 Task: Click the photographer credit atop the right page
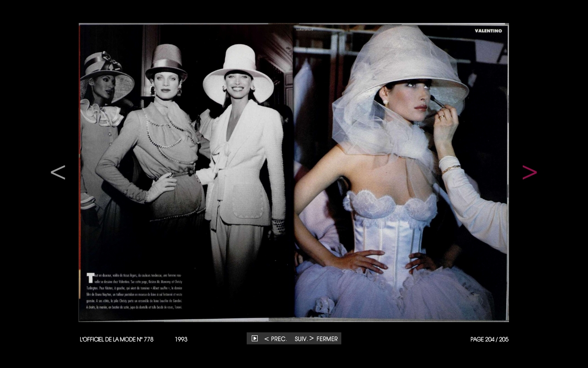click(x=304, y=29)
